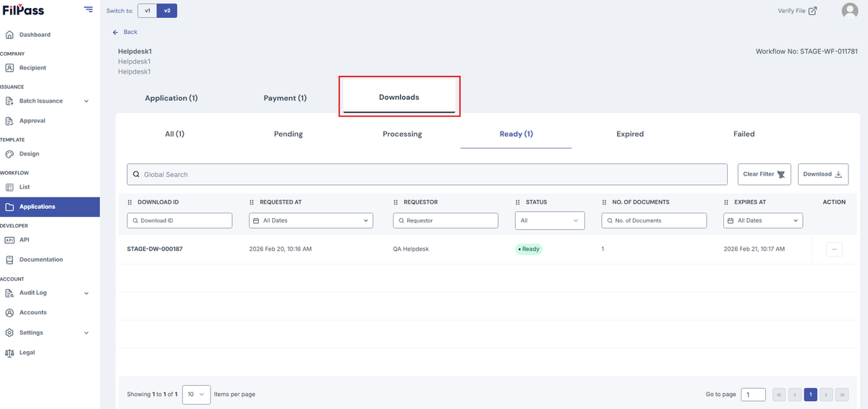This screenshot has height=409, width=868.
Task: Click the Dashboard home icon in sidebar
Action: [9, 35]
